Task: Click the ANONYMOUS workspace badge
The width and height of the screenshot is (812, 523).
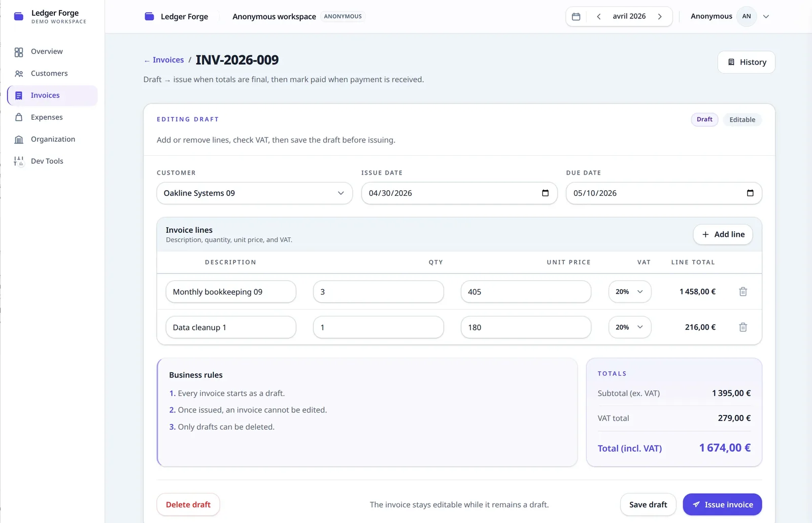Action: (x=343, y=17)
